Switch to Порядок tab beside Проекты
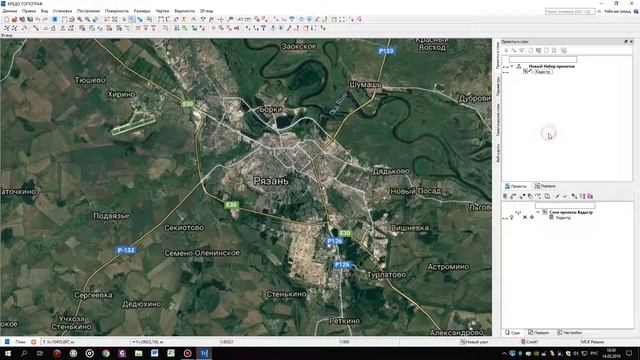Screen dimensions: 640x360 (545, 186)
